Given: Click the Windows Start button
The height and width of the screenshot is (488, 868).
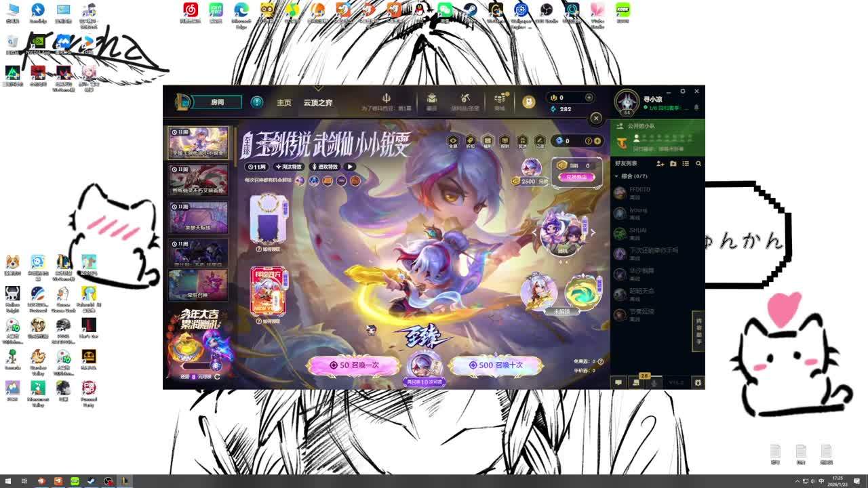Looking at the screenshot, I should [7, 481].
